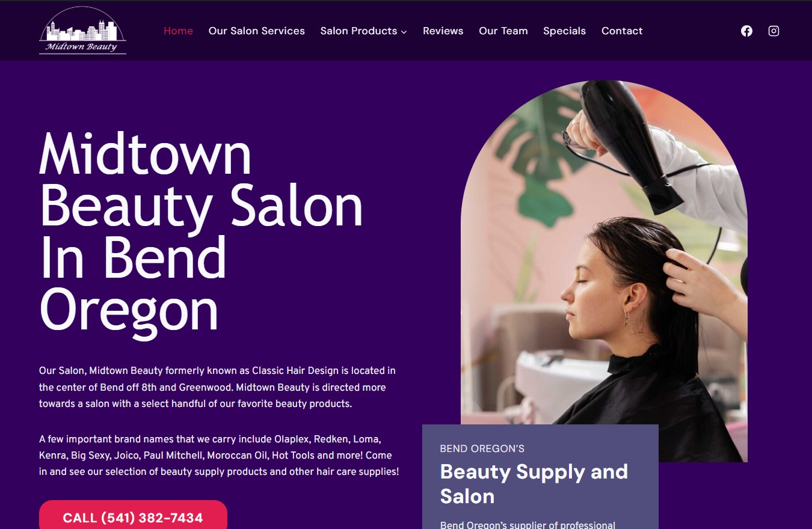812x529 pixels.
Task: Go to the Home menu item
Action: pyautogui.click(x=179, y=31)
